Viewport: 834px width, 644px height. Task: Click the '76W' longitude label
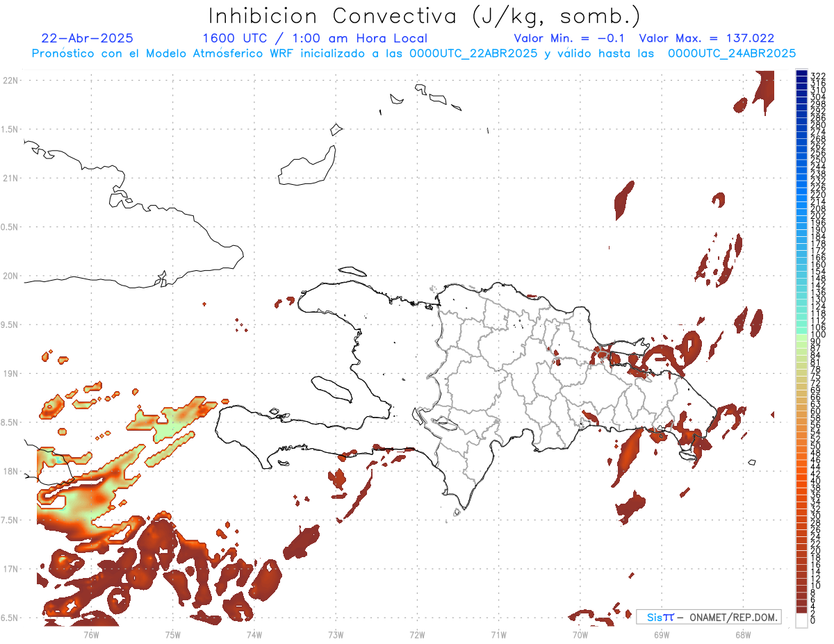tap(91, 634)
